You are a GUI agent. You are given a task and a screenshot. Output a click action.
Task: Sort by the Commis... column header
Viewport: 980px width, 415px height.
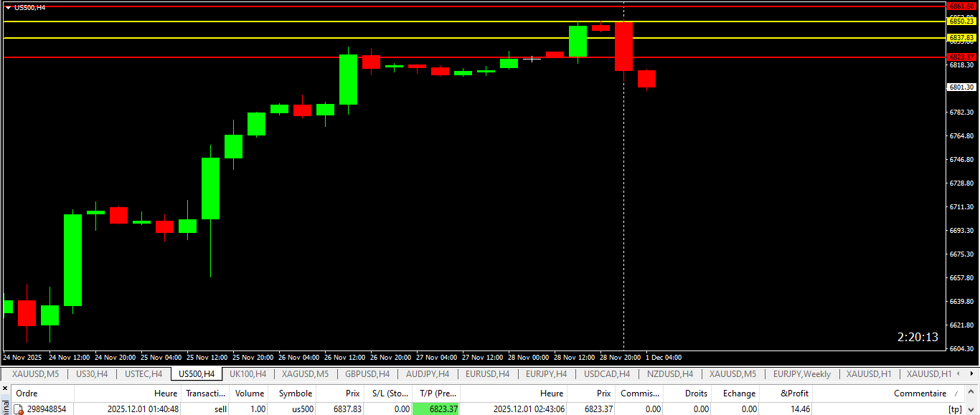[639, 393]
